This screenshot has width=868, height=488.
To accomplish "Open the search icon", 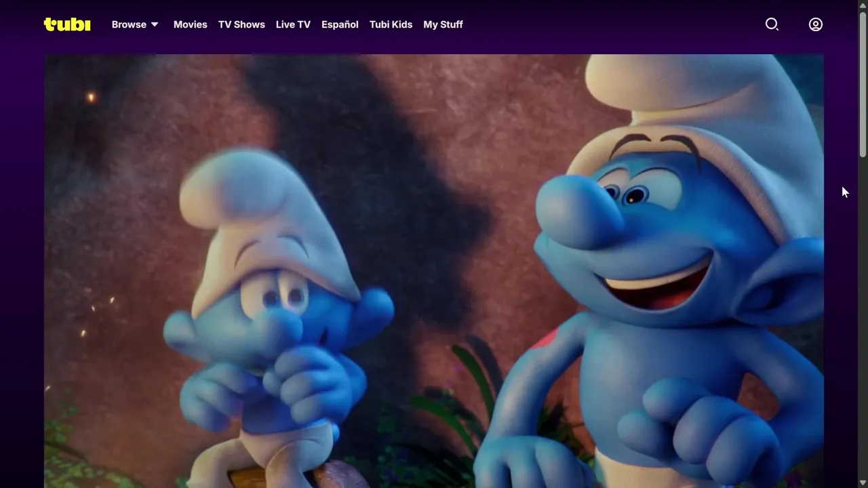I will (772, 24).
